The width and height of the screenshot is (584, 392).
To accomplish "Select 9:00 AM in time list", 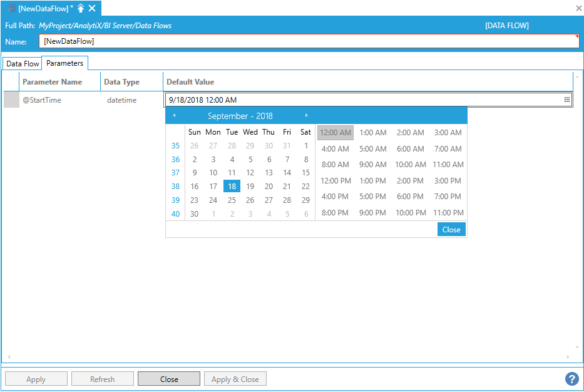I will 372,165.
